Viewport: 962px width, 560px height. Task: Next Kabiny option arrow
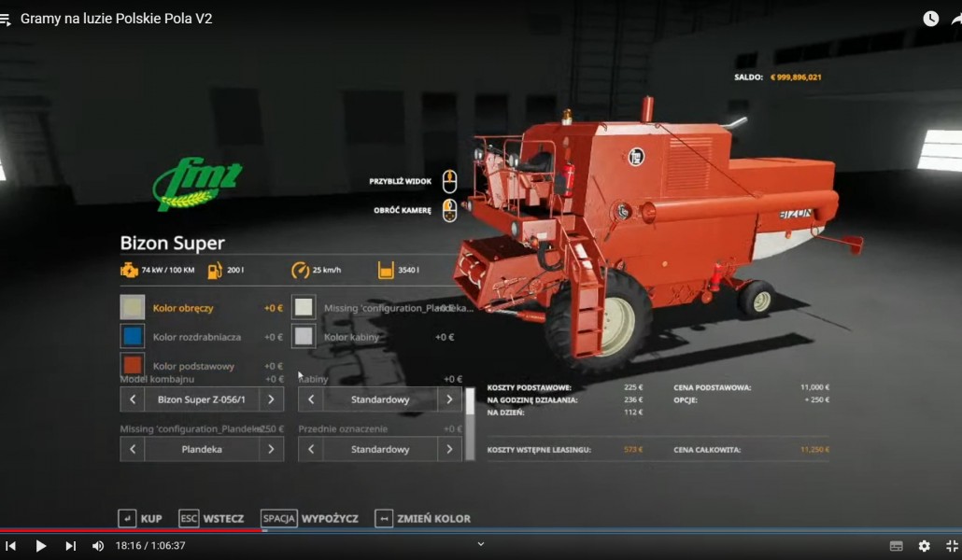coord(449,399)
